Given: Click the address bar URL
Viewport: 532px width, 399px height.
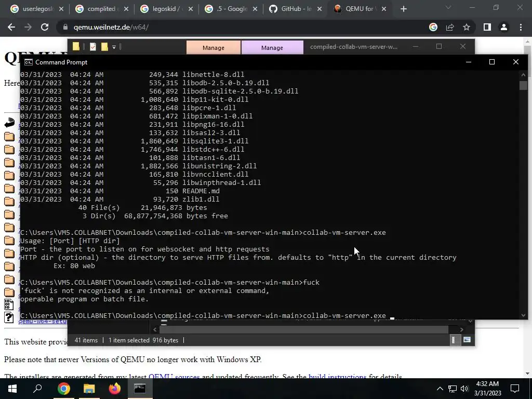Looking at the screenshot, I should [111, 27].
